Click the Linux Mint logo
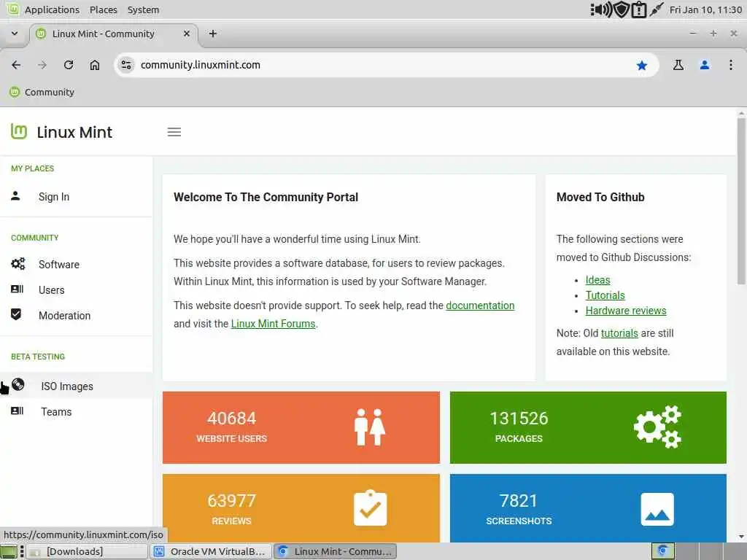 point(61,132)
